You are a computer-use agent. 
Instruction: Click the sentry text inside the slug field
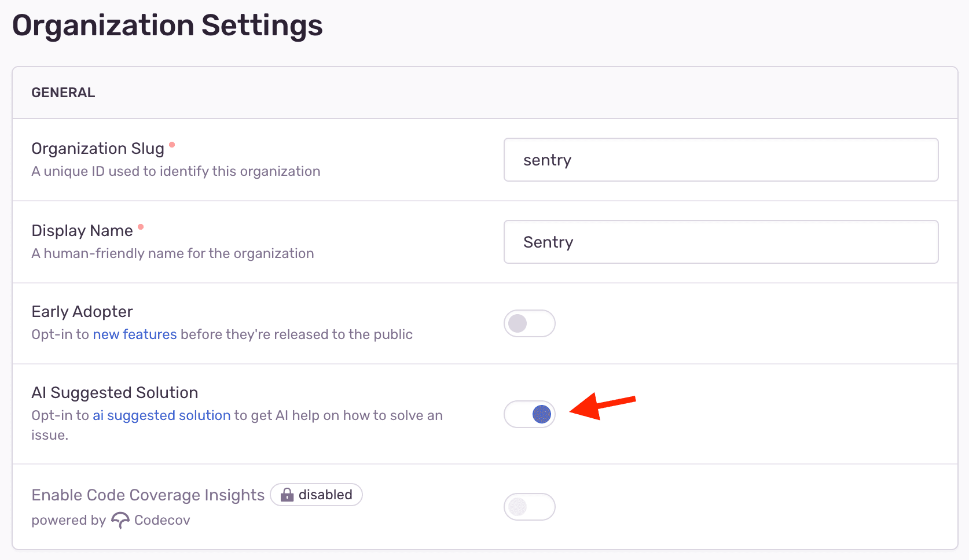coord(547,160)
